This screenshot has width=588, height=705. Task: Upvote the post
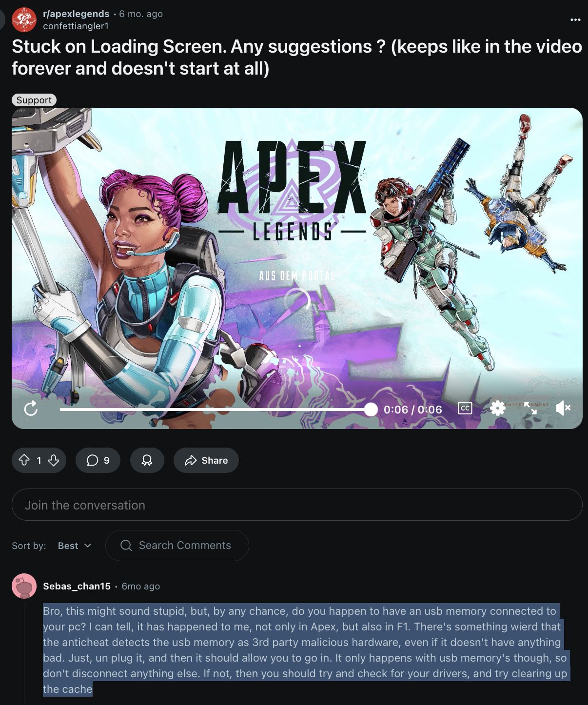click(24, 460)
